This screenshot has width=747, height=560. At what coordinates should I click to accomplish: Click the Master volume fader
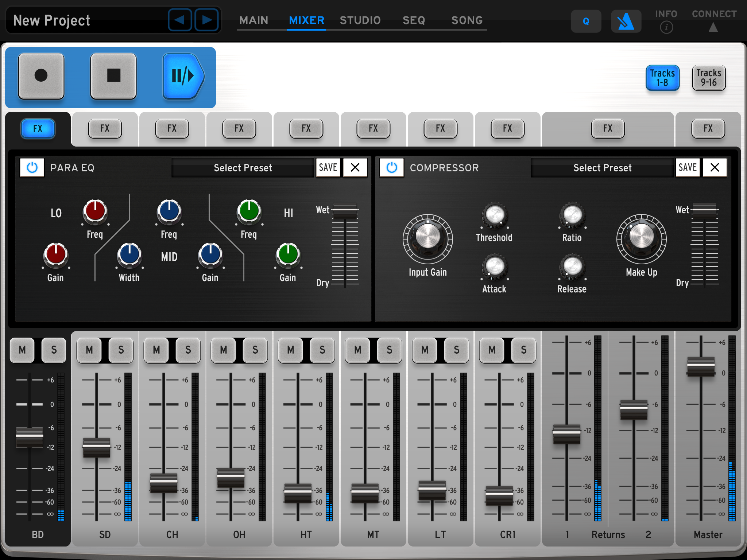click(x=701, y=366)
